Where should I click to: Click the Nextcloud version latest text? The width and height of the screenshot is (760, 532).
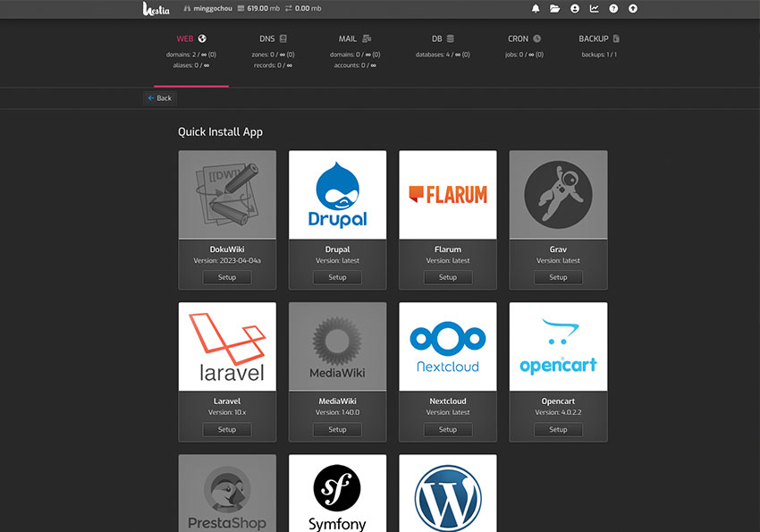click(448, 413)
